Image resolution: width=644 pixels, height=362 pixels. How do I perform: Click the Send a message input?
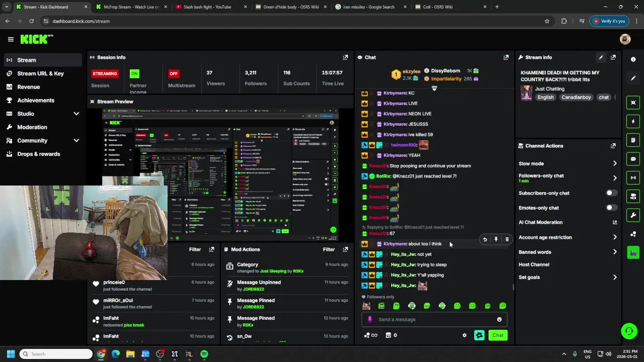tap(435, 319)
